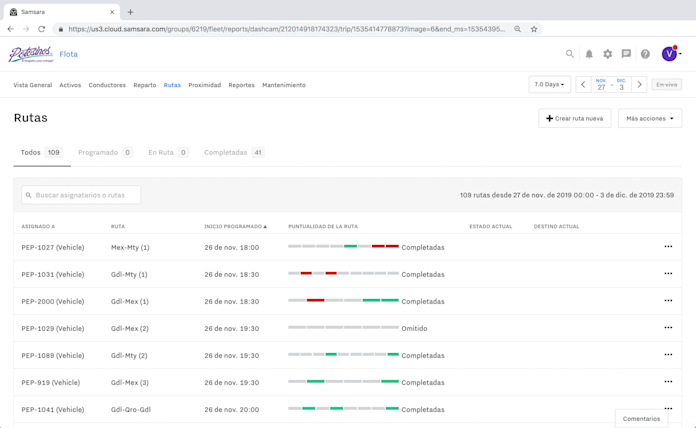Select PEP-1041 (Vehicle) row
696x428 pixels.
(x=53, y=410)
